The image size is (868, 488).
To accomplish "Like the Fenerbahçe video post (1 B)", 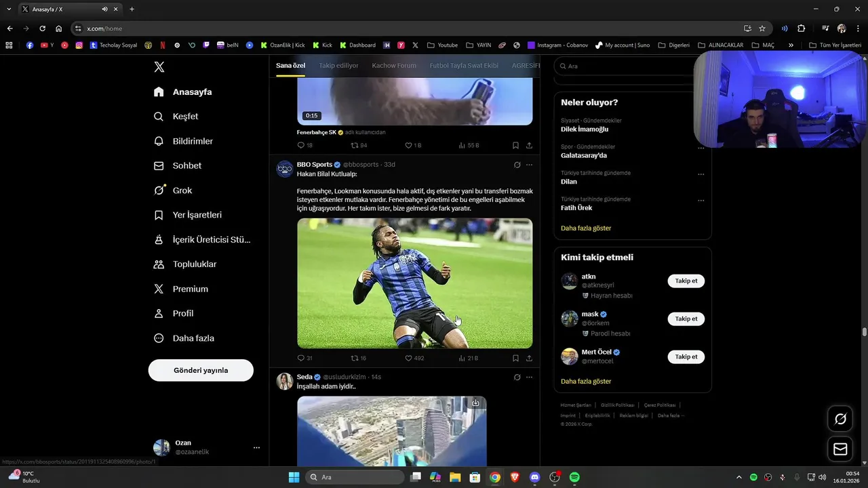I will (x=413, y=145).
